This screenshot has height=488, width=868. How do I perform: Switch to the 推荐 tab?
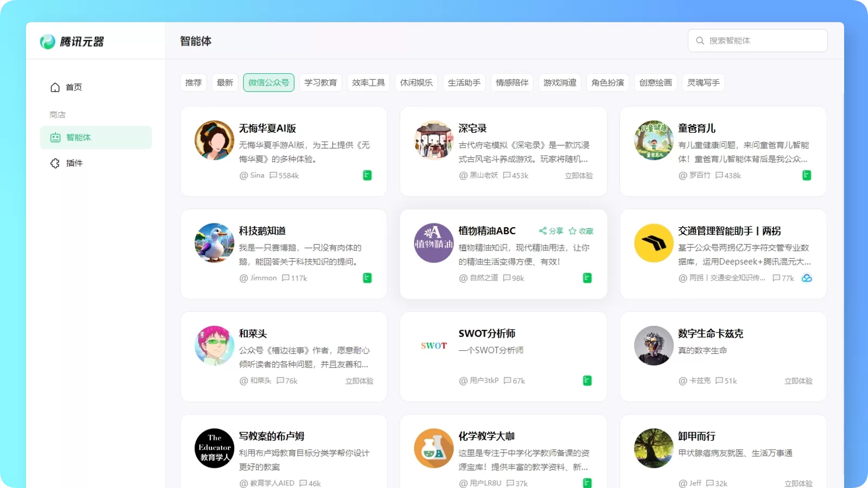click(193, 82)
